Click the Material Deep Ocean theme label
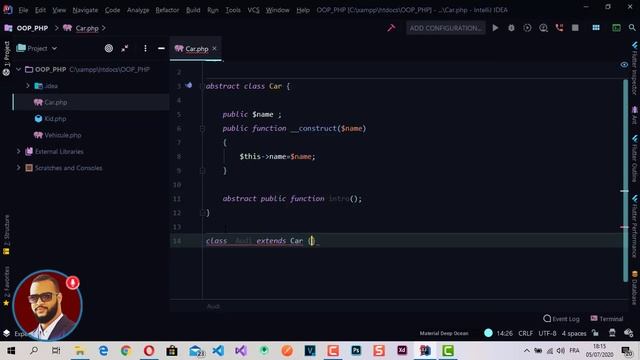The height and width of the screenshot is (360, 640). click(x=444, y=333)
